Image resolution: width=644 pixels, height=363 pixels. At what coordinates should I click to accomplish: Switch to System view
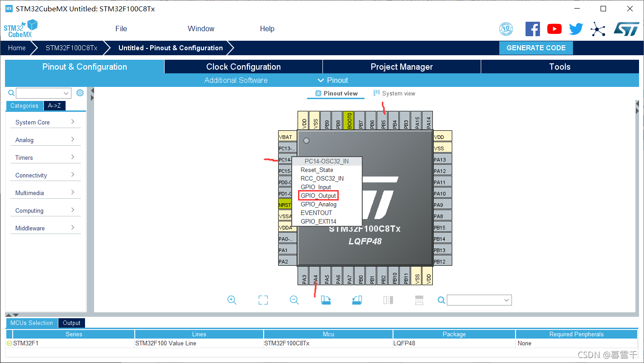(394, 93)
